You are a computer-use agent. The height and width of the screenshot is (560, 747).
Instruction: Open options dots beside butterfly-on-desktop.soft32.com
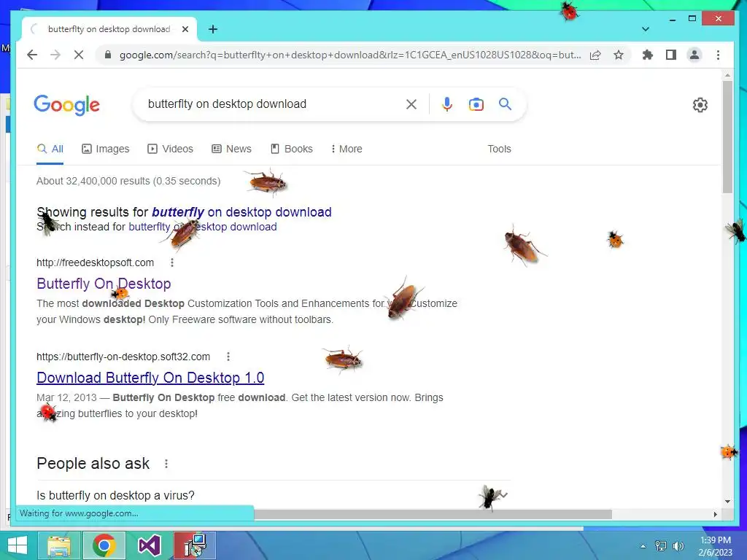[x=228, y=357]
